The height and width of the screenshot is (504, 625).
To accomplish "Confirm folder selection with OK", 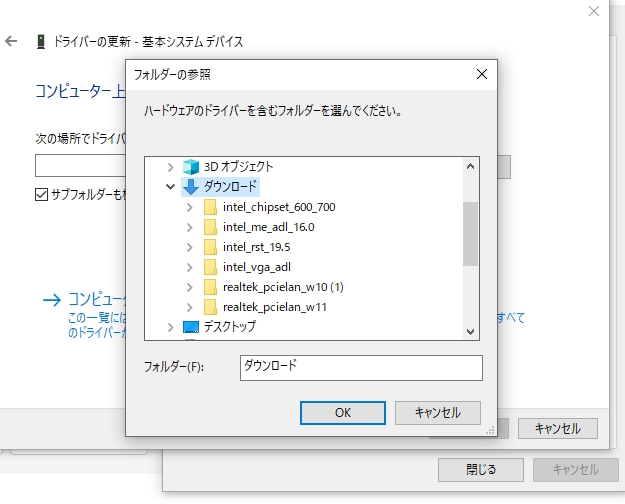I will 343,413.
